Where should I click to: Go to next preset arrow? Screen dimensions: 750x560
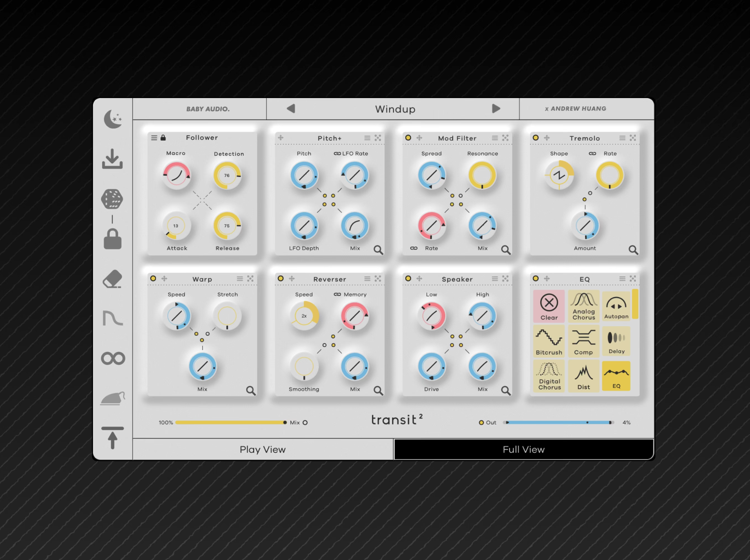[x=496, y=108]
